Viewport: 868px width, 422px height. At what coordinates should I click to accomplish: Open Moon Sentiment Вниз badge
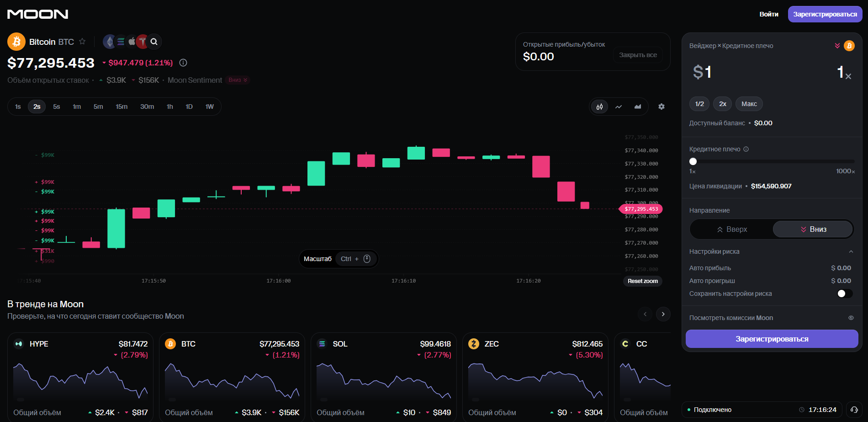tap(238, 80)
